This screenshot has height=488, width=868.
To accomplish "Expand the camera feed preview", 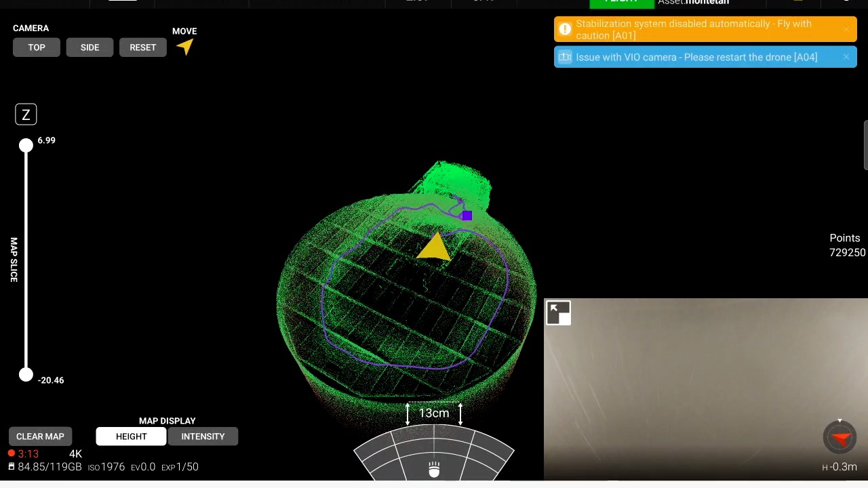I will click(x=559, y=313).
